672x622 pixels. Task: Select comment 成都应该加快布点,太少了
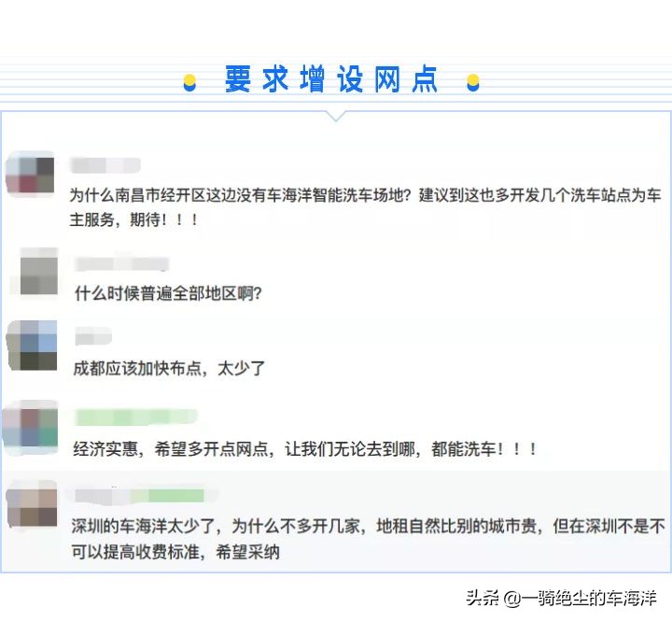coord(169,368)
